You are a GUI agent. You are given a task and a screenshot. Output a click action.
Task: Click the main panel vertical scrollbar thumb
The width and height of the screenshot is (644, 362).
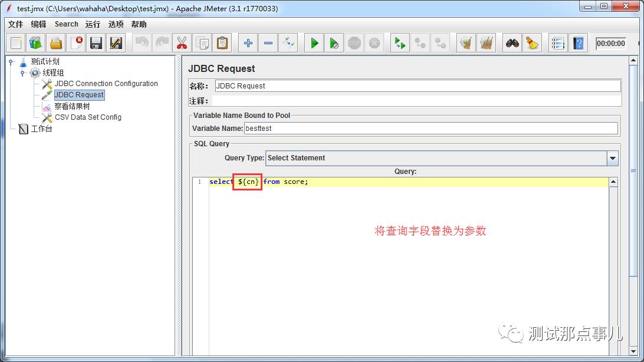coord(633,170)
